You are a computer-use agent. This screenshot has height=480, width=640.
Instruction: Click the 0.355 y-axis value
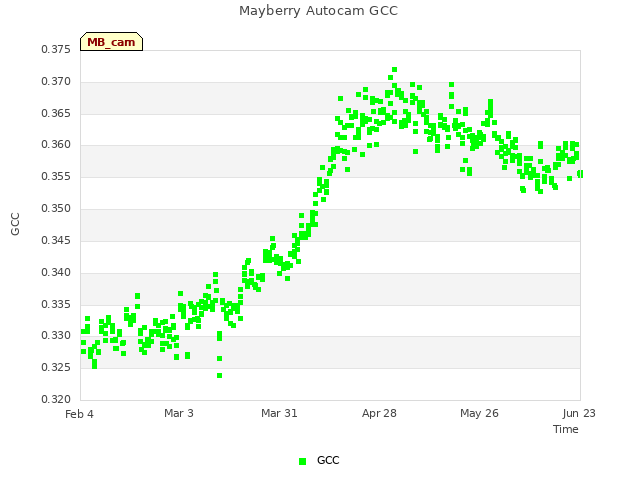tap(56, 176)
